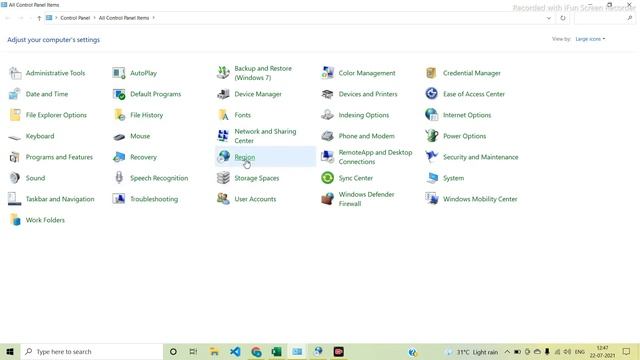Open the Sound speaker icon
This screenshot has width=640, height=360.
tap(15, 178)
